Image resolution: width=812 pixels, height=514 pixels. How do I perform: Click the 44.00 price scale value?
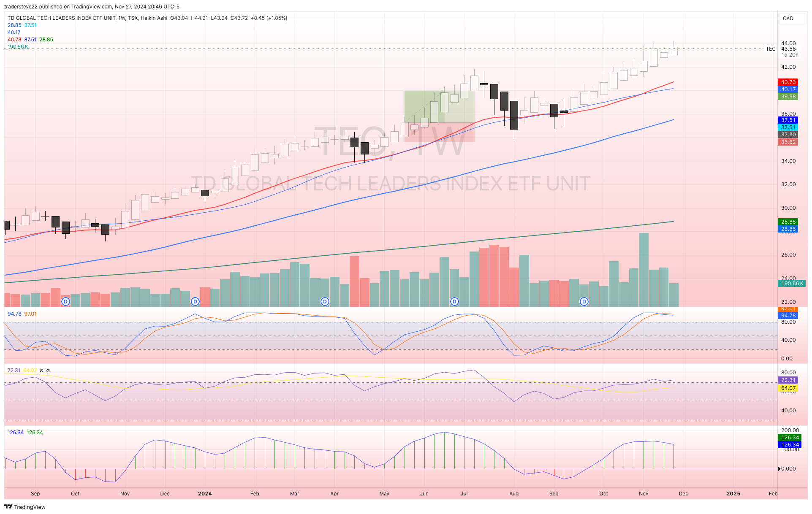788,43
